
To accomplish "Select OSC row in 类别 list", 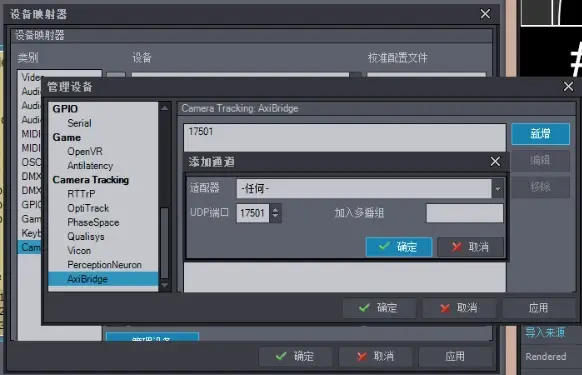I will (x=31, y=162).
